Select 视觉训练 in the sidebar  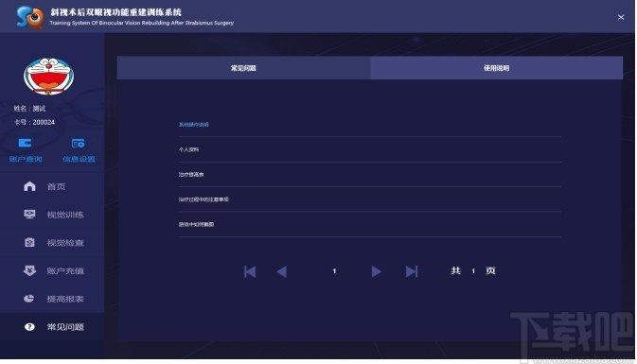point(52,215)
